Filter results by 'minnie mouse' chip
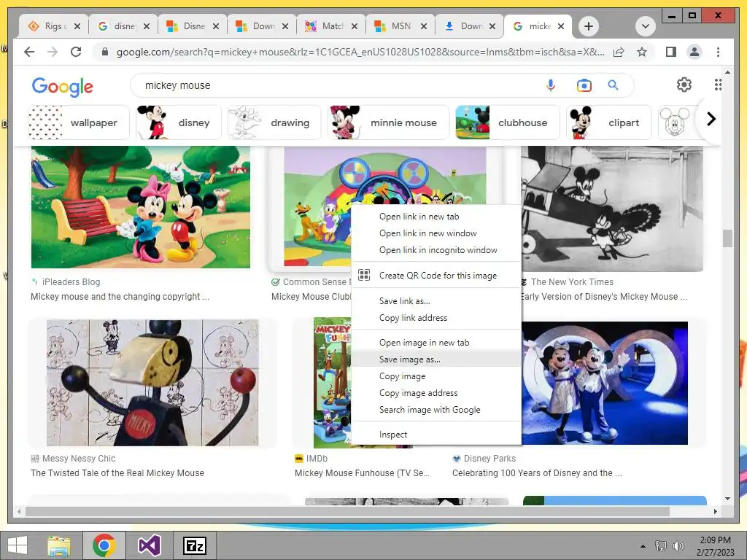The height and width of the screenshot is (560, 747). coord(389,122)
